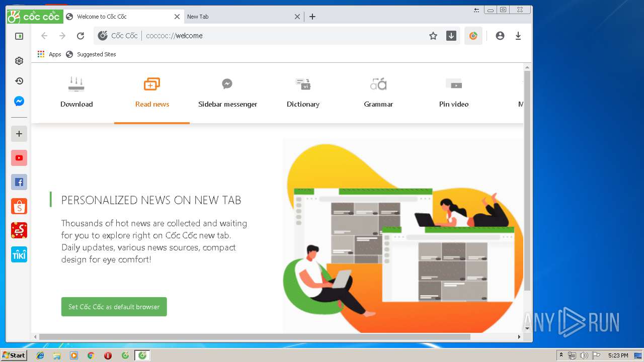Screen dimensions: 644x362
Task: Close the New Tab tab
Action: (x=297, y=17)
